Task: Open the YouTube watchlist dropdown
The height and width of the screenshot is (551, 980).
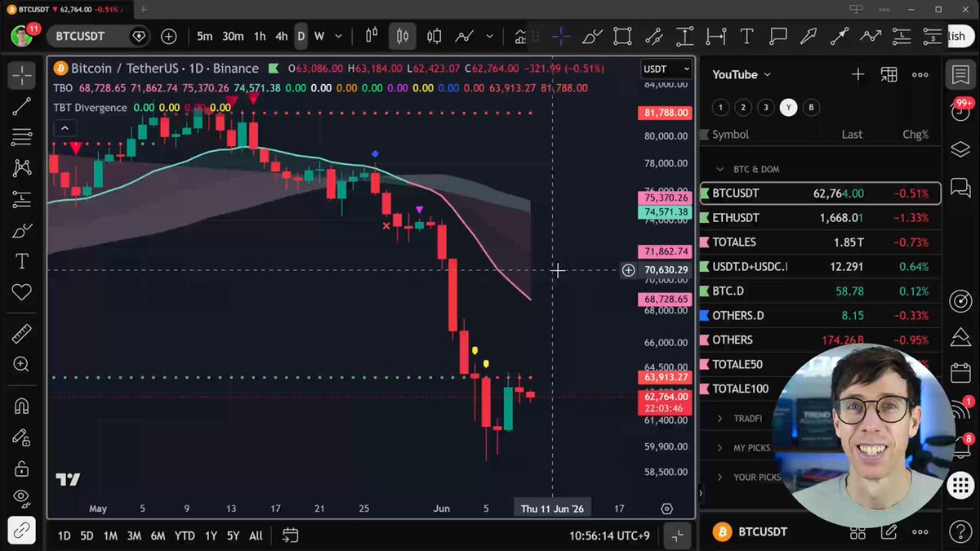Action: 742,74
